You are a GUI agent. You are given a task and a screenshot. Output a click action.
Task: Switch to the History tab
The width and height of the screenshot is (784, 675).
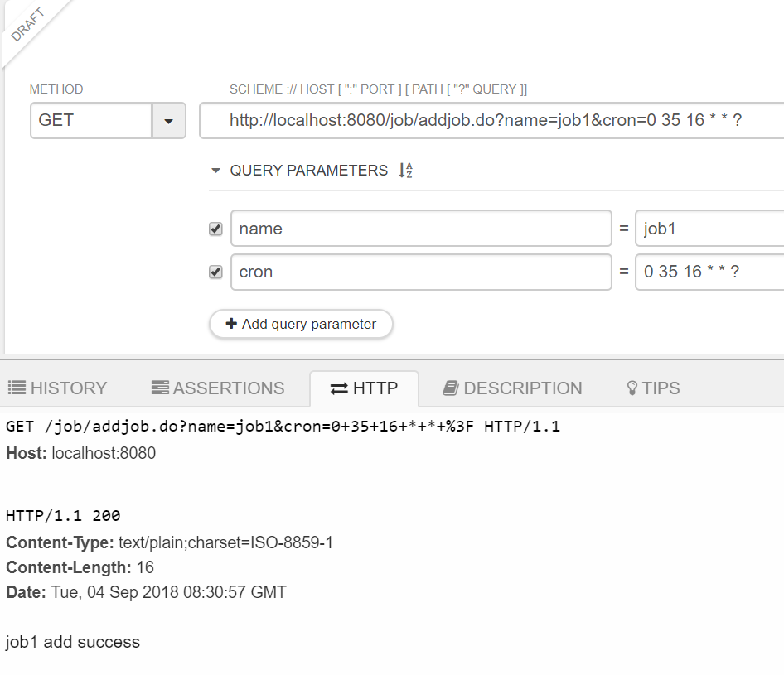(x=57, y=388)
